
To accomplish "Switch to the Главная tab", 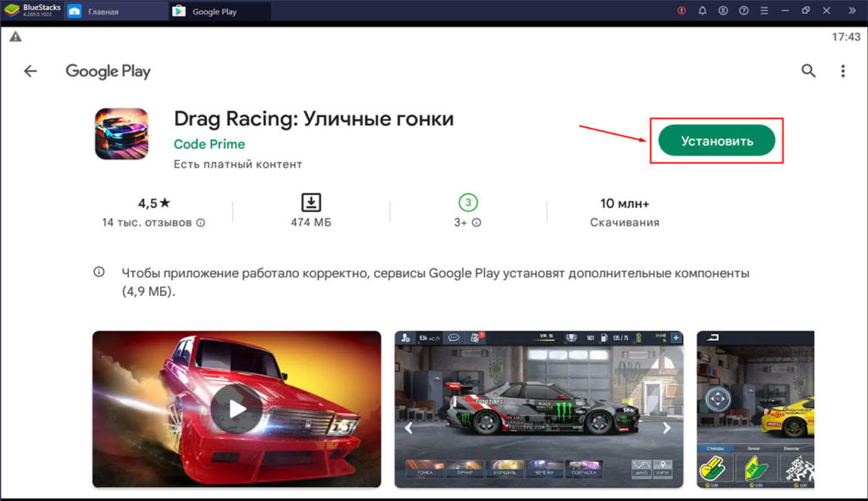I will [x=116, y=11].
